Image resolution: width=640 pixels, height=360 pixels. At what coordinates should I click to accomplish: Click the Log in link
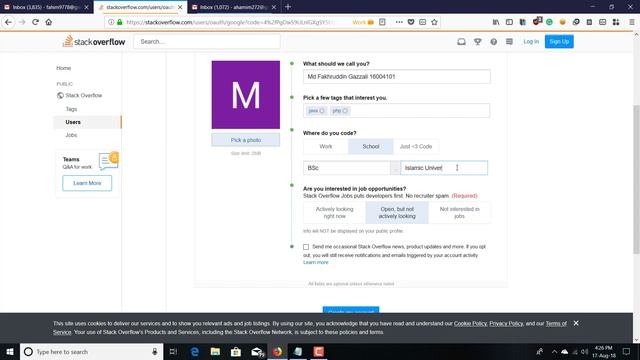point(531,42)
